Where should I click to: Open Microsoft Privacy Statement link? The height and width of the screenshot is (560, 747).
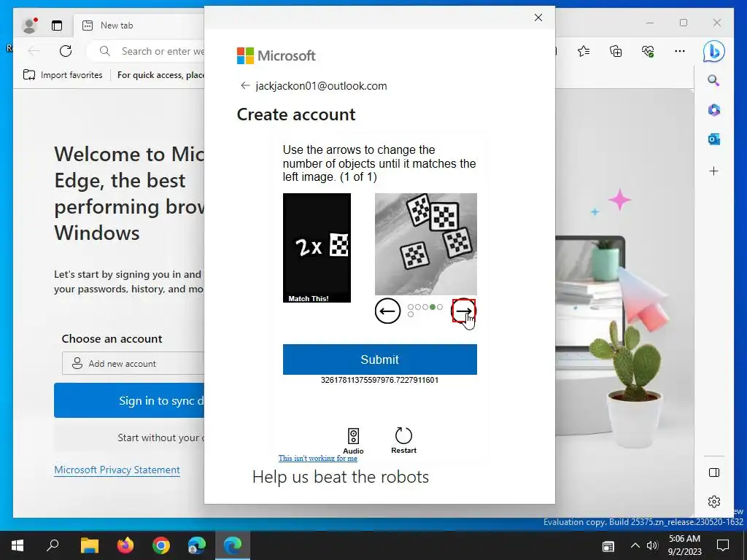[x=117, y=470]
